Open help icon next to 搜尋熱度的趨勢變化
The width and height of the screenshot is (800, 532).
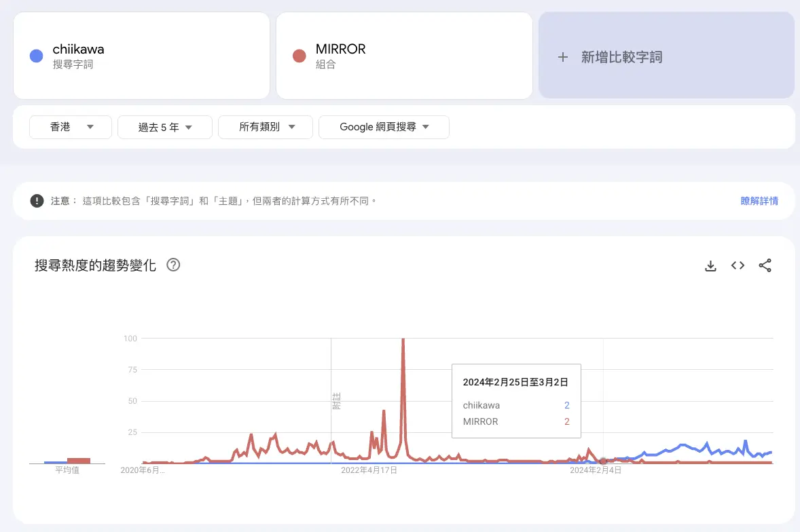(x=173, y=265)
